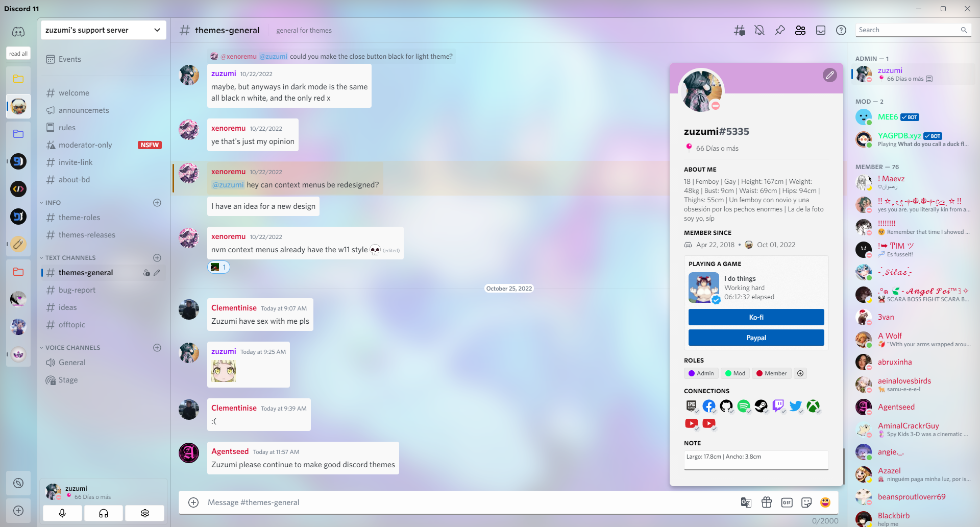The width and height of the screenshot is (980, 527).
Task: Select the bug-report channel
Action: [x=77, y=290]
